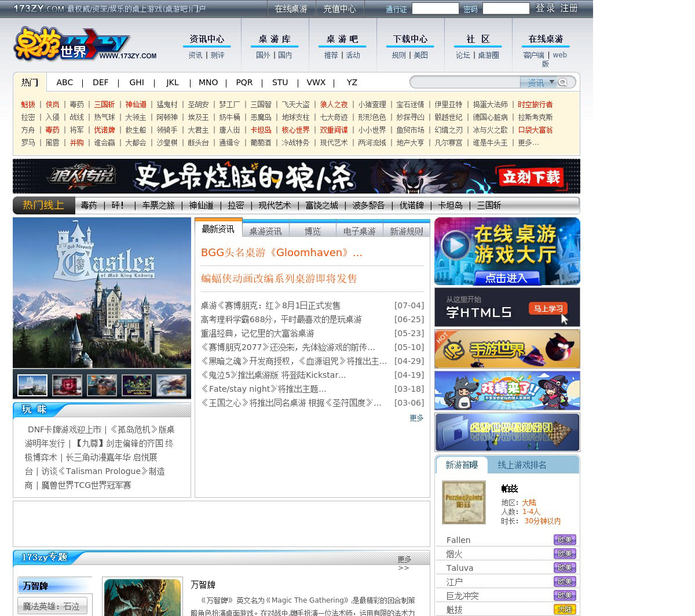Click the search magnifier icon
The width and height of the screenshot is (695, 616).
click(562, 83)
